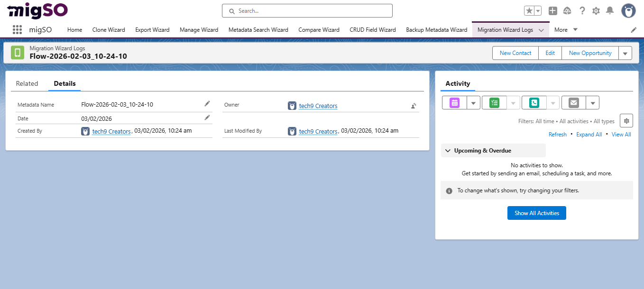644x289 pixels.
Task: Click the pencil icon to edit navigation
Action: click(634, 29)
